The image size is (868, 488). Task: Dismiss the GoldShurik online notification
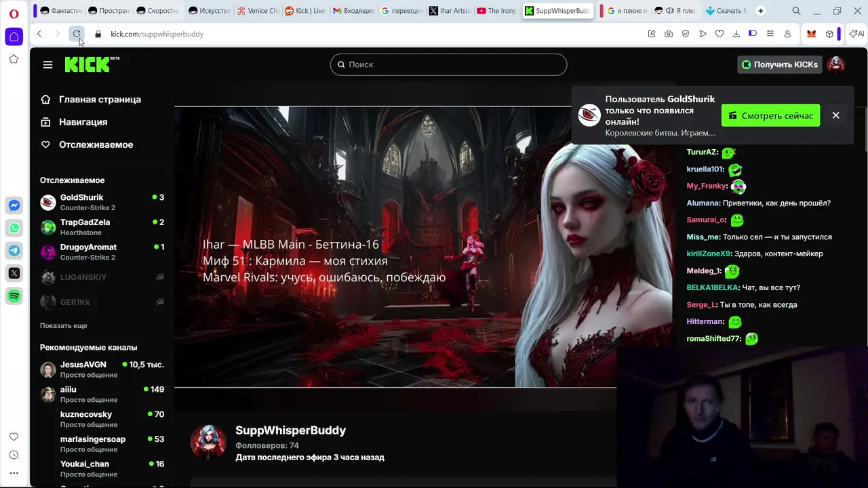pyautogui.click(x=835, y=115)
